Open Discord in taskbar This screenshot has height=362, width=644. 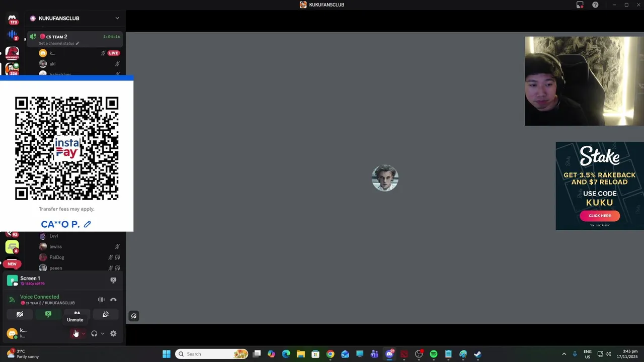click(389, 354)
